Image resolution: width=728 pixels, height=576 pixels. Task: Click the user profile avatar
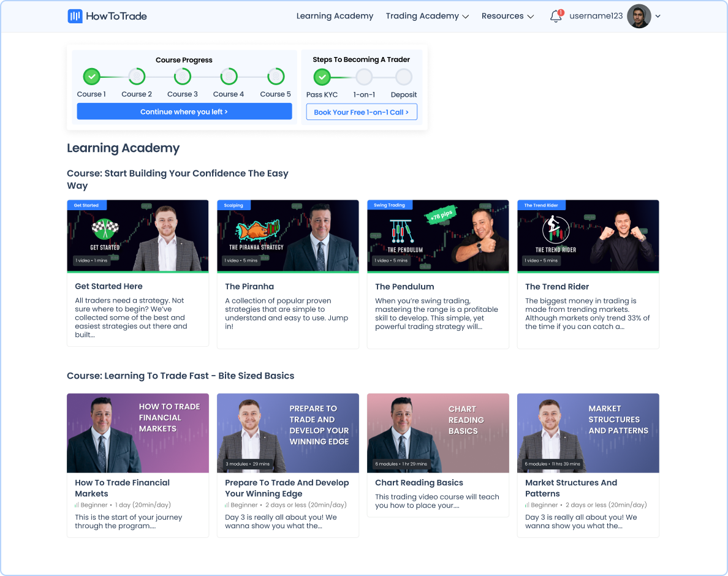tap(639, 17)
